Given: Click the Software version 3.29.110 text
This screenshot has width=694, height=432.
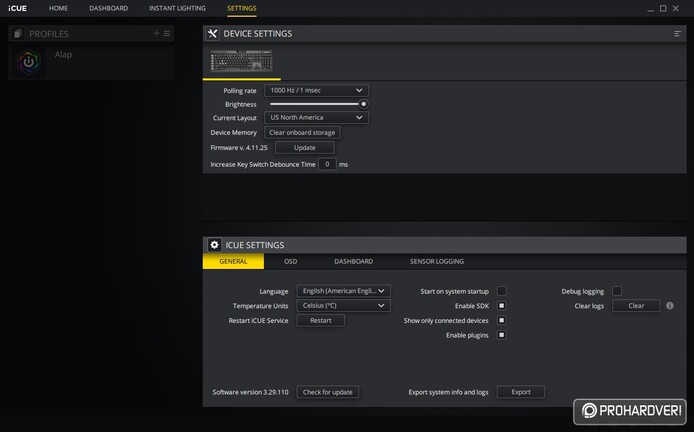Looking at the screenshot, I should tap(251, 392).
